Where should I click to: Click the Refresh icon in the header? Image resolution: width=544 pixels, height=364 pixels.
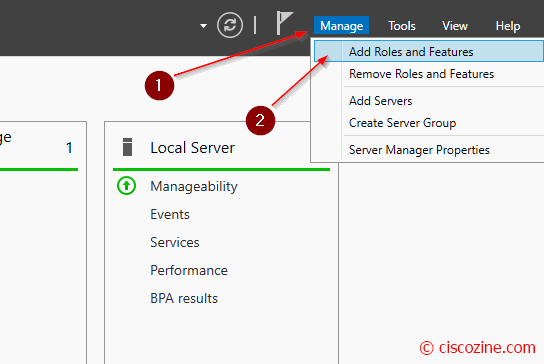click(x=230, y=25)
